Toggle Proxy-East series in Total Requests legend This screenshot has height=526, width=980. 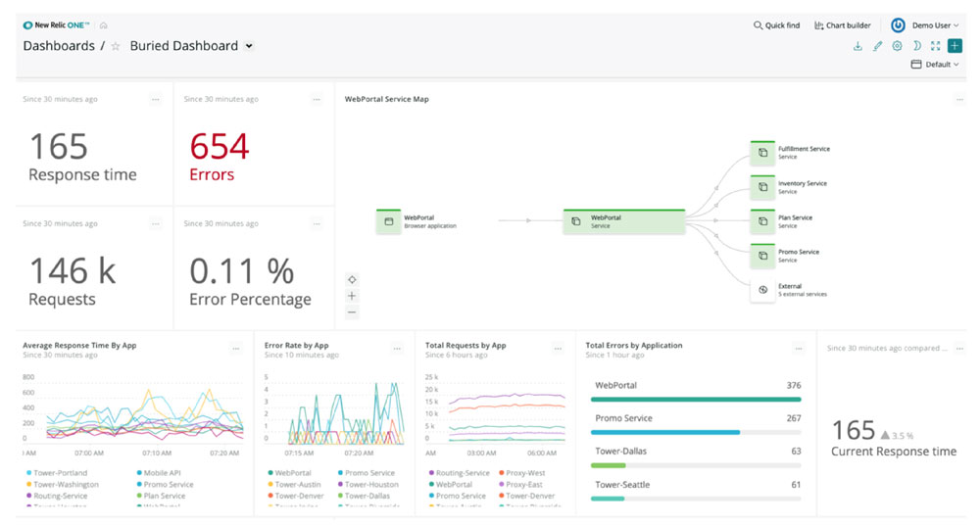pos(520,484)
